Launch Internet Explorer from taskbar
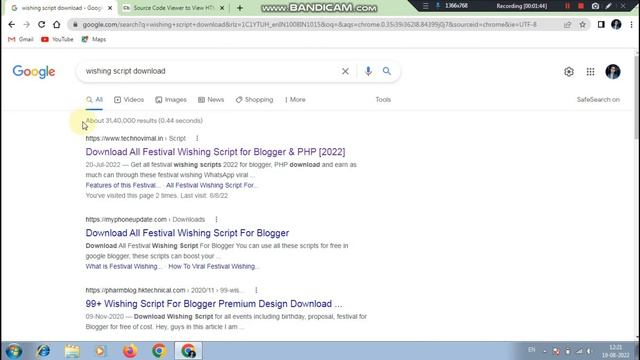 coord(43,351)
